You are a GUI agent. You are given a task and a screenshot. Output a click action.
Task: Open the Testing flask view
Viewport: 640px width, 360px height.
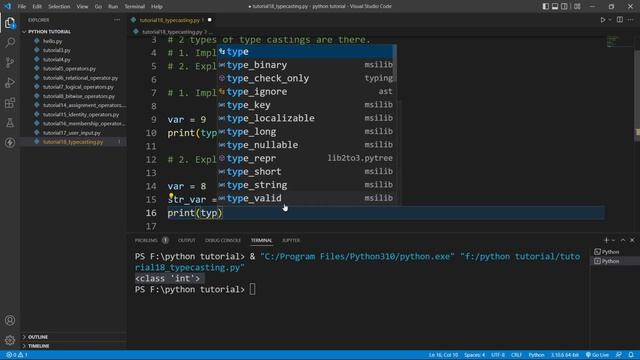point(10,122)
